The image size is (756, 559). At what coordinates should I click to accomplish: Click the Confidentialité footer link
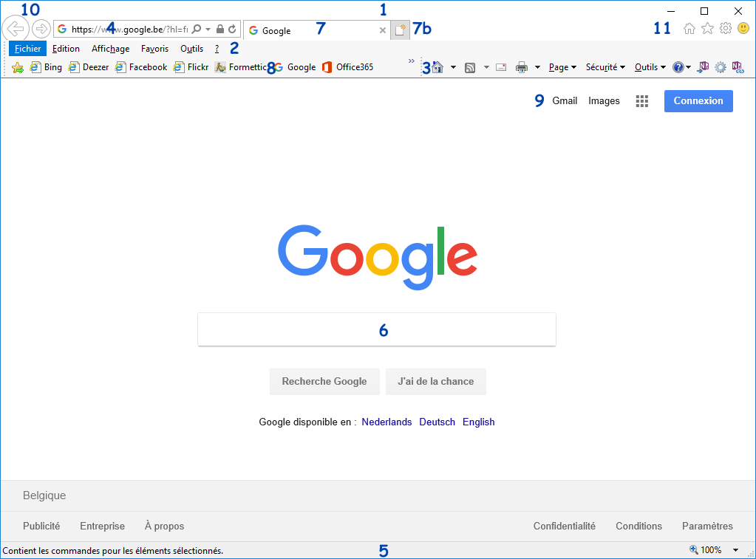(x=564, y=527)
